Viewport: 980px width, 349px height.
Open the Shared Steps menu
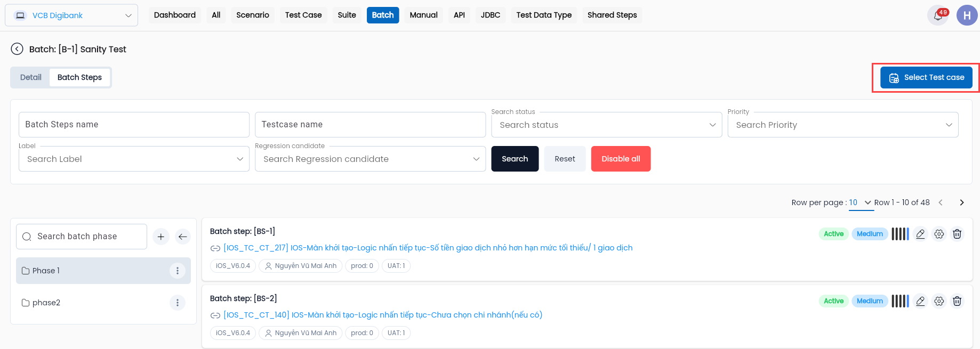pyautogui.click(x=612, y=15)
